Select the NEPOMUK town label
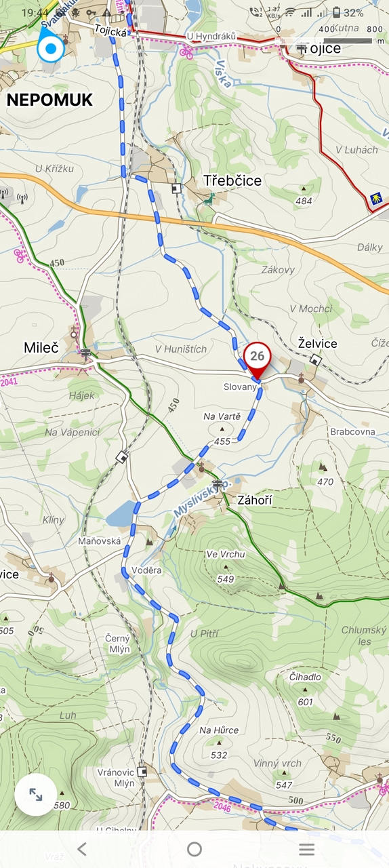Screen dimensions: 389x868 click(x=49, y=100)
